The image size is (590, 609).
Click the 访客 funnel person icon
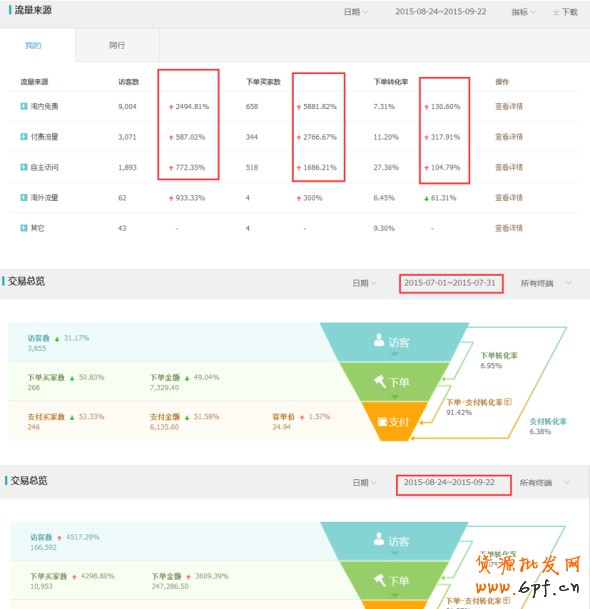coord(379,340)
